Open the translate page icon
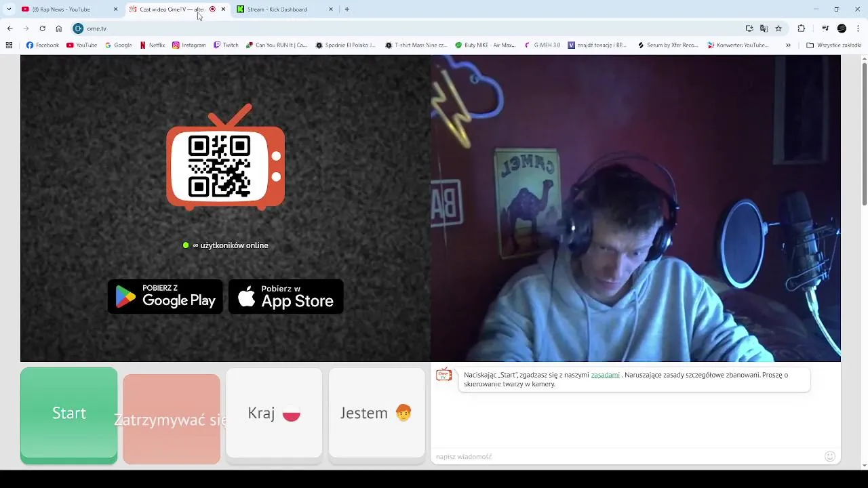 [764, 28]
